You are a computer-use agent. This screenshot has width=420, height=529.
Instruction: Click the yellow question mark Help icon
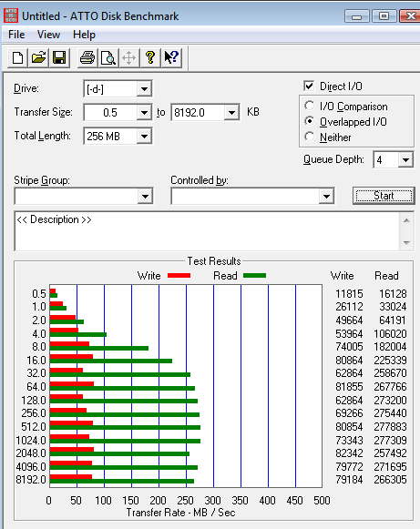coord(150,57)
